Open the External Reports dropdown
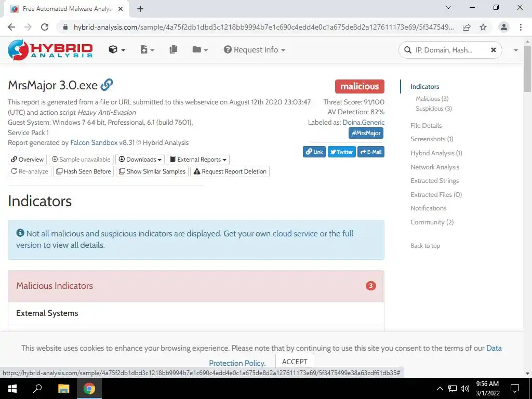Screen dimensions: 532x399 [198, 159]
